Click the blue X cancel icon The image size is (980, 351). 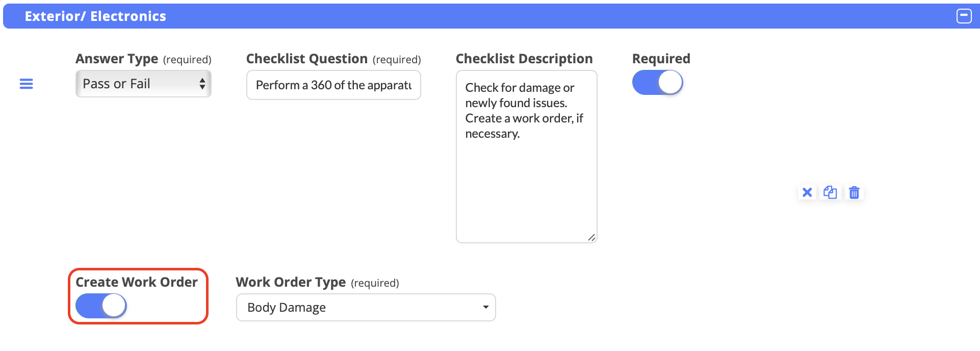[x=807, y=192]
